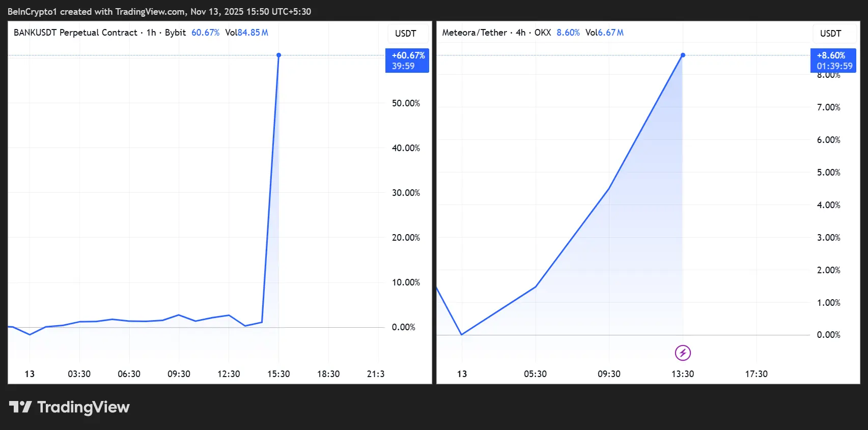Click the 15:30 time axis label

point(278,374)
